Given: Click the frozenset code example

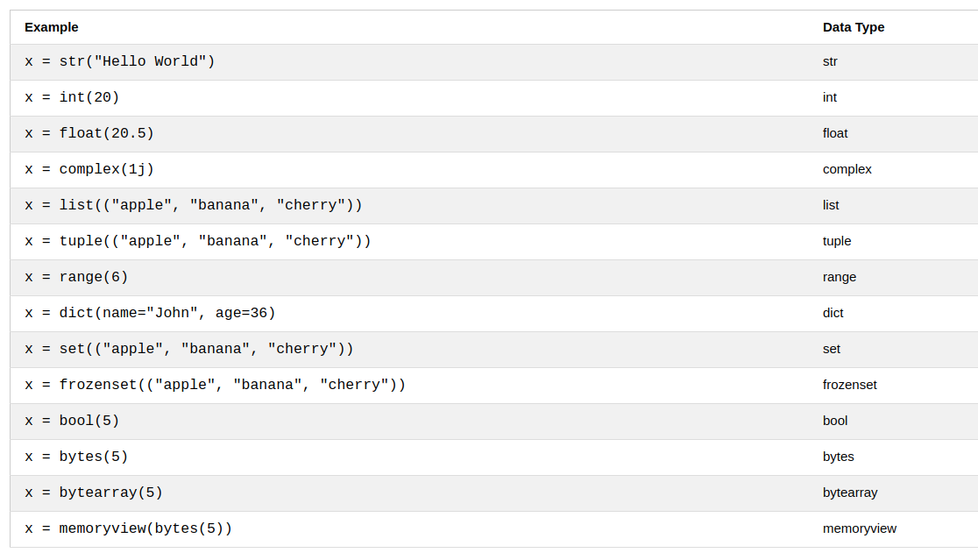Looking at the screenshot, I should coord(216,385).
